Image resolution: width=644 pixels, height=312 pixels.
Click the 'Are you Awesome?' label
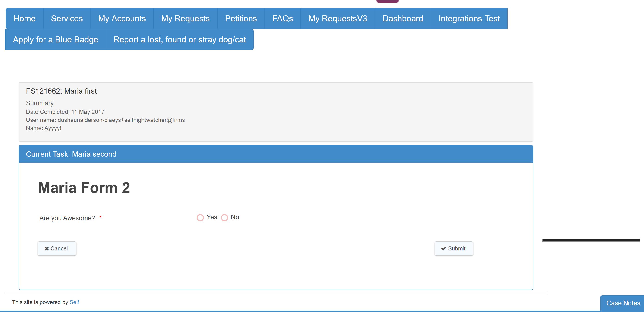point(67,218)
